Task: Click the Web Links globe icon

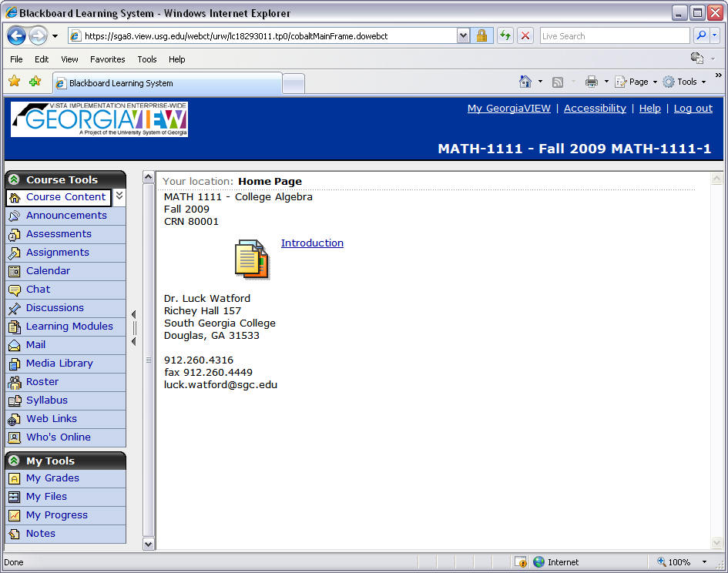Action: 15,419
